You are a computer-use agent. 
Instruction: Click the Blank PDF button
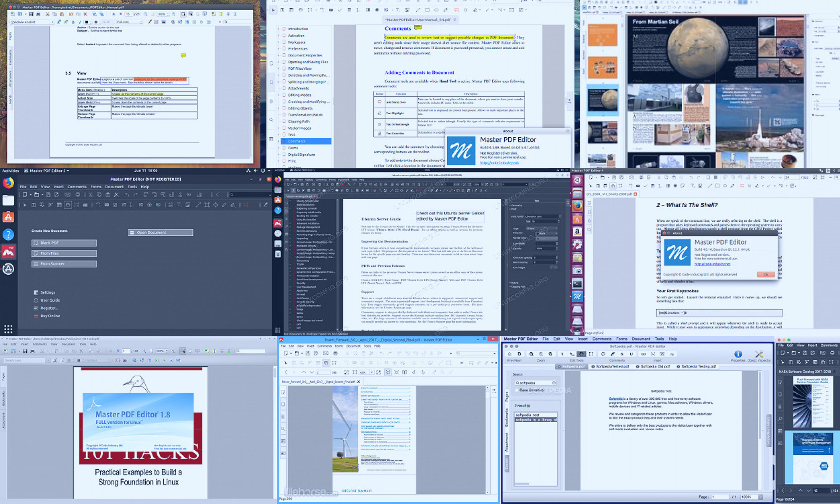pos(64,243)
